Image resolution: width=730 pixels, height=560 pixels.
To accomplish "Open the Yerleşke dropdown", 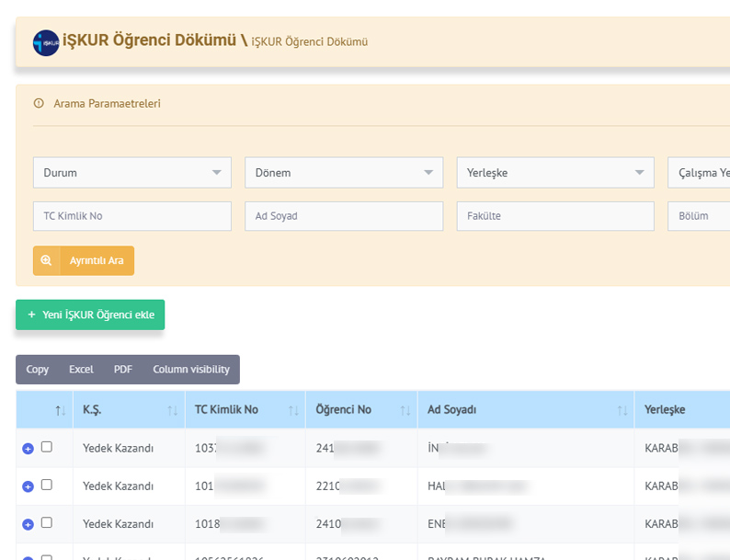I will [555, 173].
